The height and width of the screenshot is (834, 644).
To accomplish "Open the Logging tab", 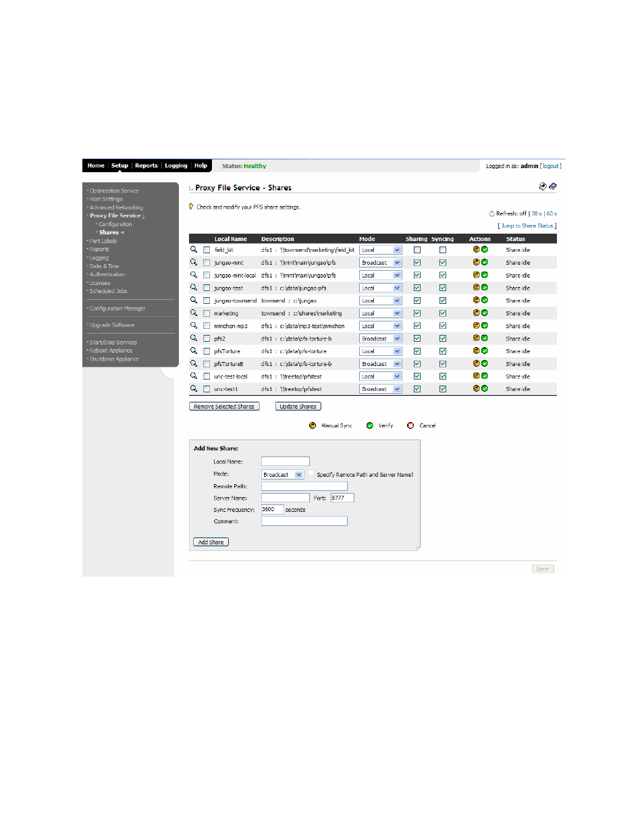I will (176, 165).
